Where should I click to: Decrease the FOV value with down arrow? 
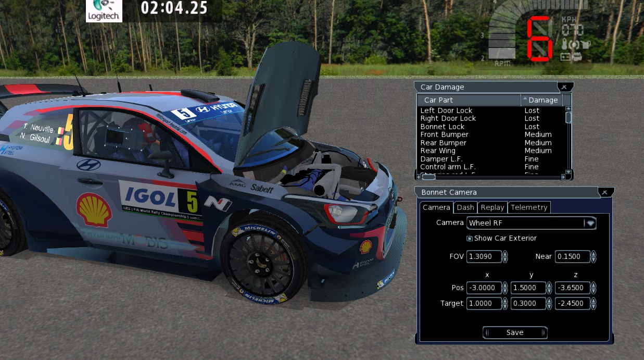click(505, 259)
